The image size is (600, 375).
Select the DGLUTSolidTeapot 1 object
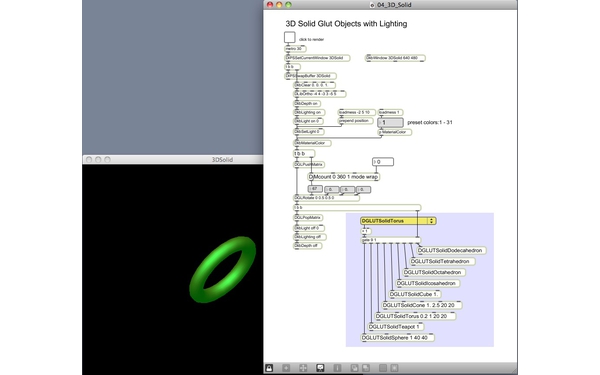pos(396,327)
